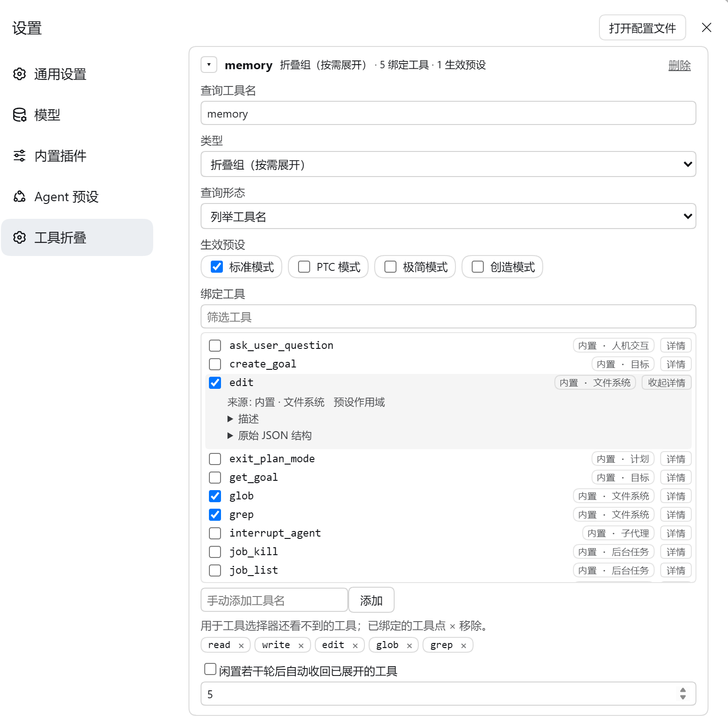This screenshot has height=721, width=728.
Task: Click the 删除 link for memory
Action: [680, 66]
